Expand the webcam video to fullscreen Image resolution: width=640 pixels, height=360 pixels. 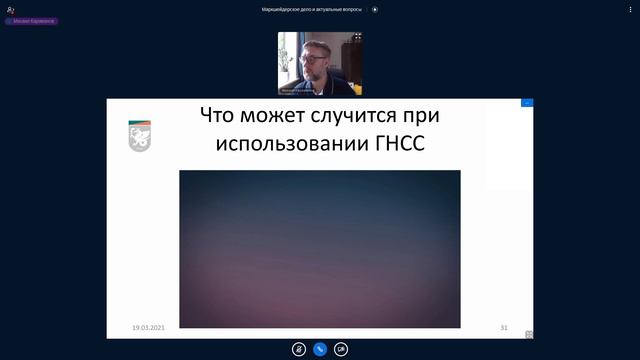click(x=358, y=36)
